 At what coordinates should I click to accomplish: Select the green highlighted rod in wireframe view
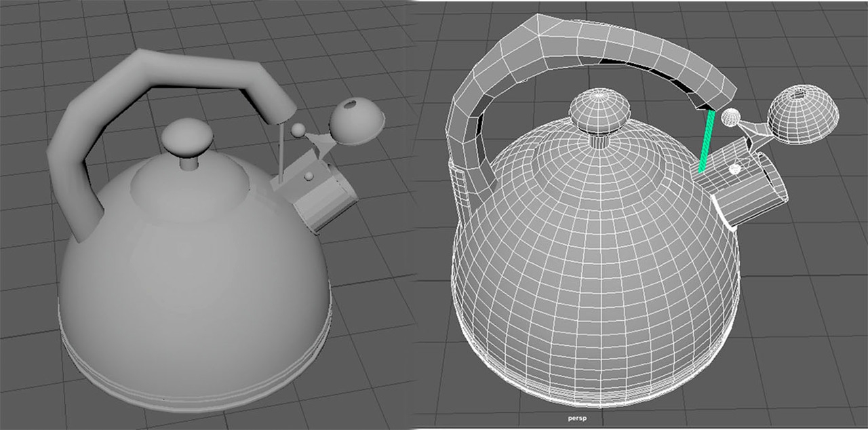point(706,141)
